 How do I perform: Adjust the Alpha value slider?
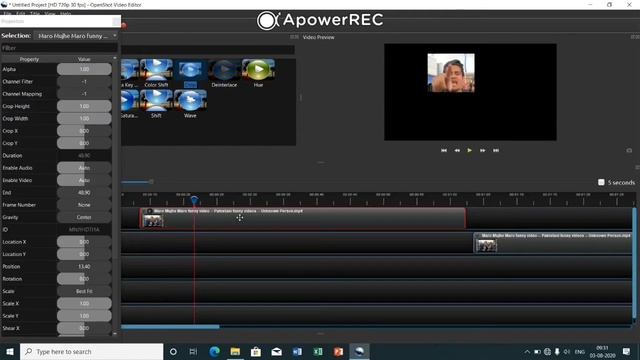click(84, 69)
